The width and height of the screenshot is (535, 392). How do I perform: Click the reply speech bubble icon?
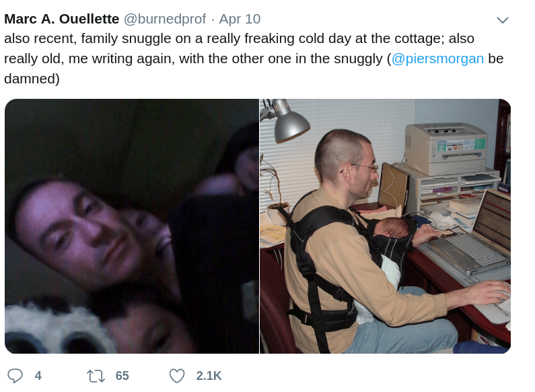tap(15, 376)
